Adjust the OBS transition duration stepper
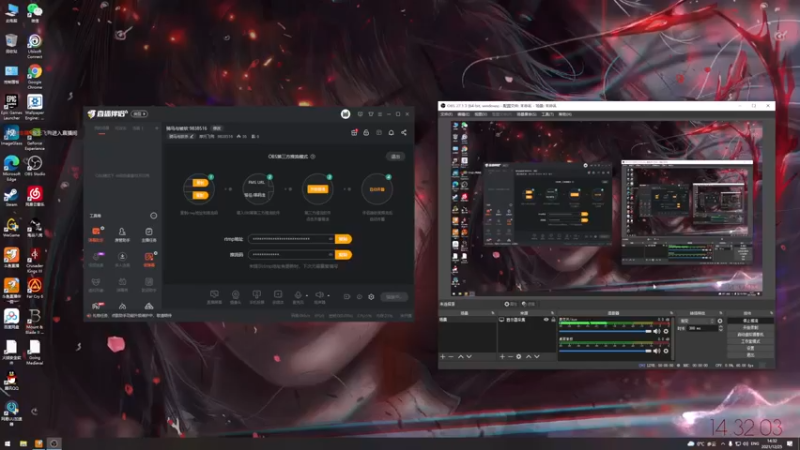Screen dimensions: 800x450 720,328
